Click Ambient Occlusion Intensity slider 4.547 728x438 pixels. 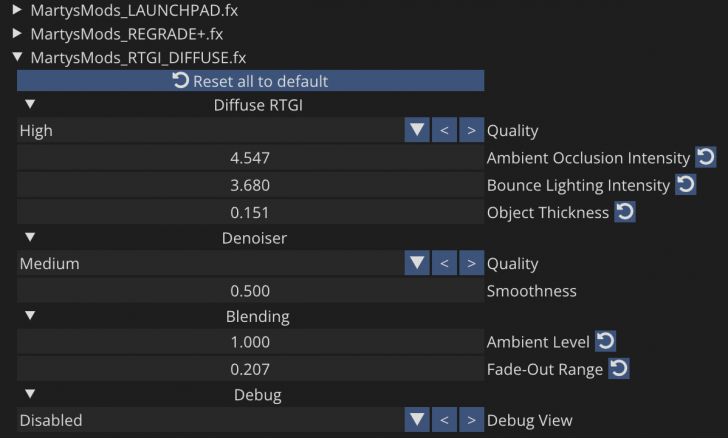pos(250,157)
